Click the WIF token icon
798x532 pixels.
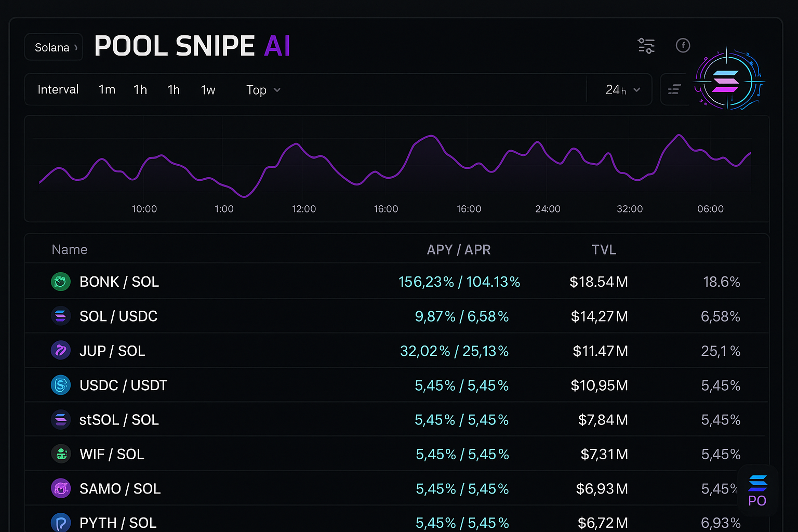coord(61,454)
